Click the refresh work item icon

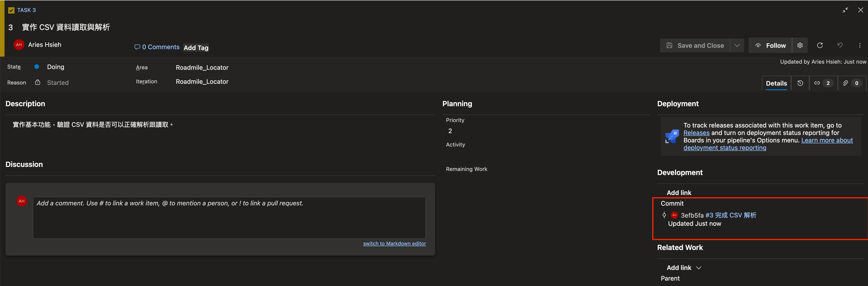click(820, 46)
